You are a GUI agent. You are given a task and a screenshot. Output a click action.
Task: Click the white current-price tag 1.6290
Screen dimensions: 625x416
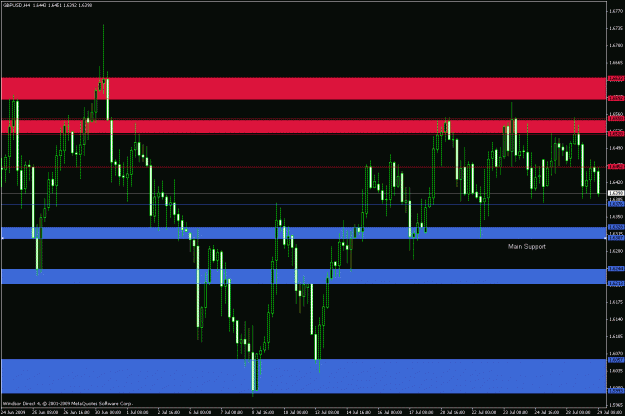[x=616, y=193]
